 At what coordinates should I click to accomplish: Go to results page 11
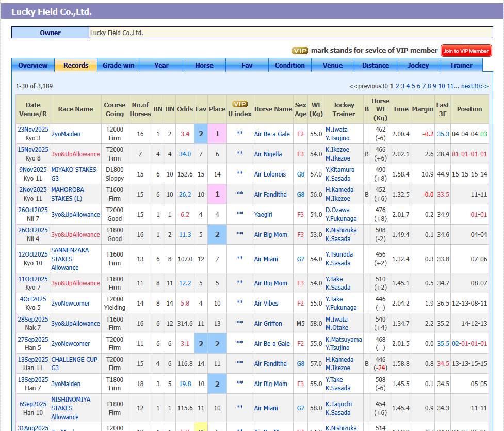(450, 86)
